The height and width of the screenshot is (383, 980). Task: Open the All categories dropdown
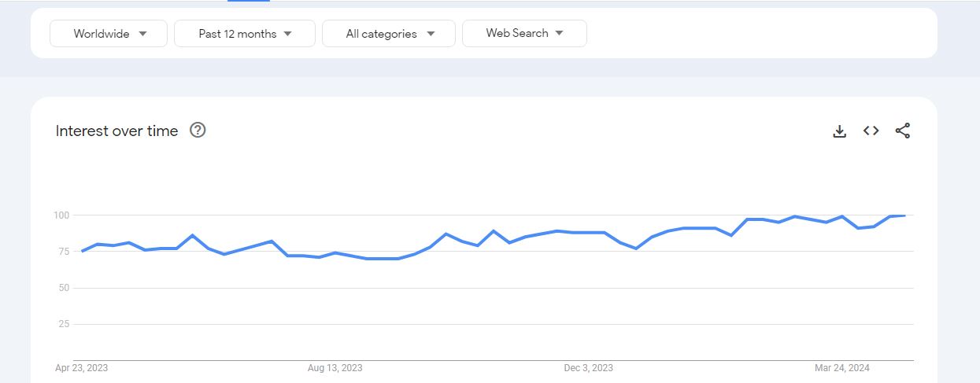[389, 34]
